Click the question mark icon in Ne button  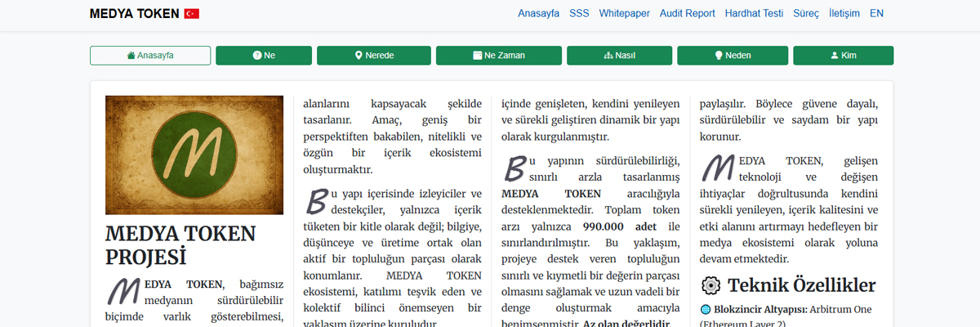tap(257, 56)
